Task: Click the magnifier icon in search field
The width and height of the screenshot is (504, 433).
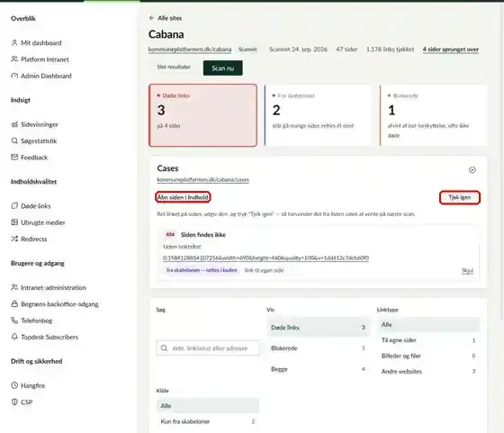Action: 164,347
